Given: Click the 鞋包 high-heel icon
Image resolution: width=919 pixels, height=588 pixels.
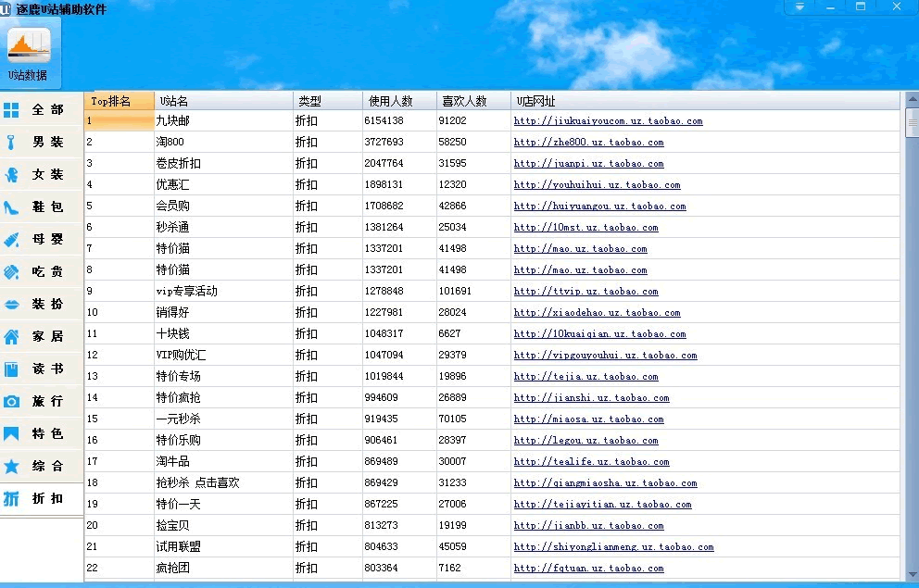Looking at the screenshot, I should coord(11,207).
